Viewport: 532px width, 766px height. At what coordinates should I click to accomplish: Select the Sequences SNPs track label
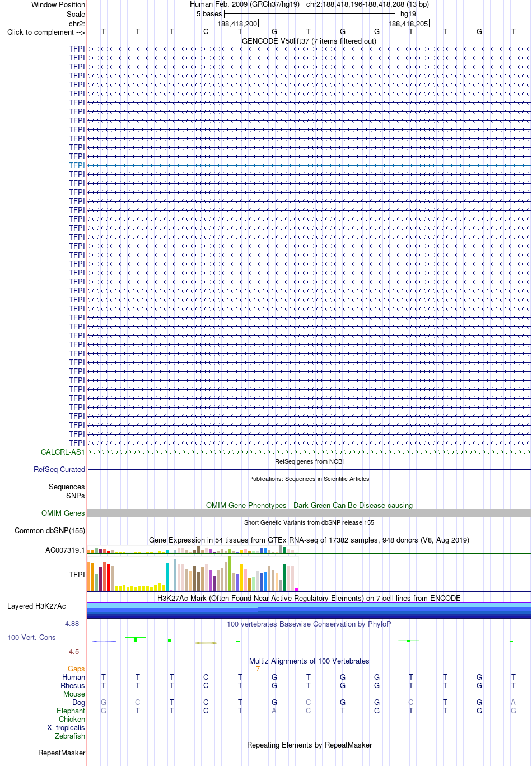(67, 491)
